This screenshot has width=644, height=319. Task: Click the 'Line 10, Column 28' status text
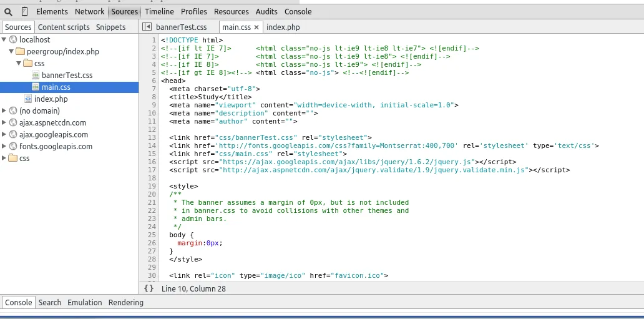[193, 288]
